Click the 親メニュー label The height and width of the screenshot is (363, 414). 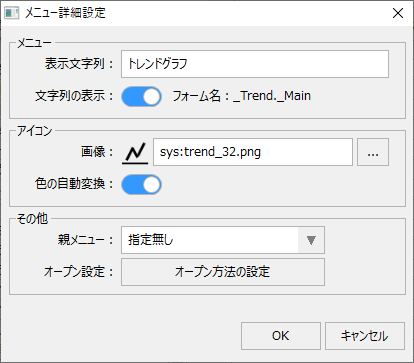point(86,240)
